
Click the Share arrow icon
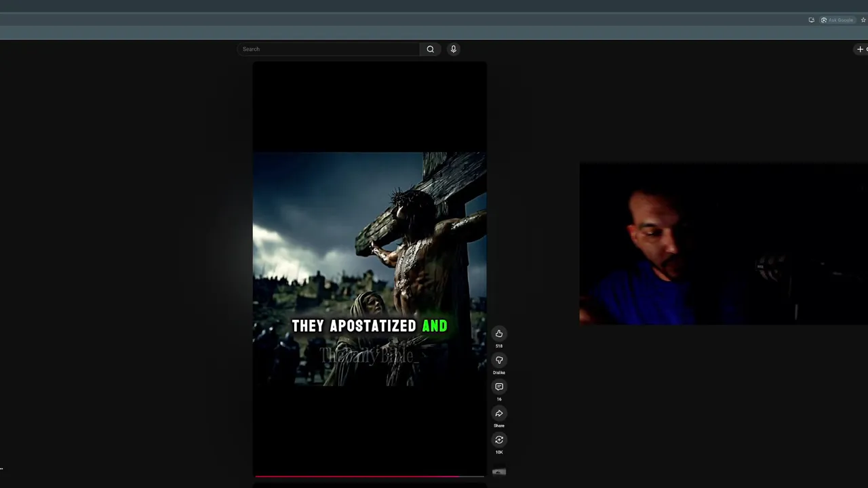[x=499, y=413]
